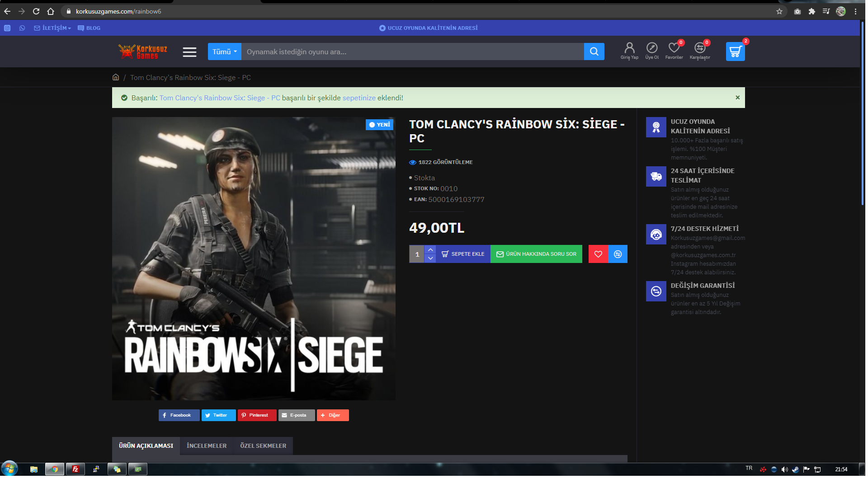Click ÜRÜN HAKKINDA SORU SOR button
This screenshot has height=488, width=868.
click(536, 254)
